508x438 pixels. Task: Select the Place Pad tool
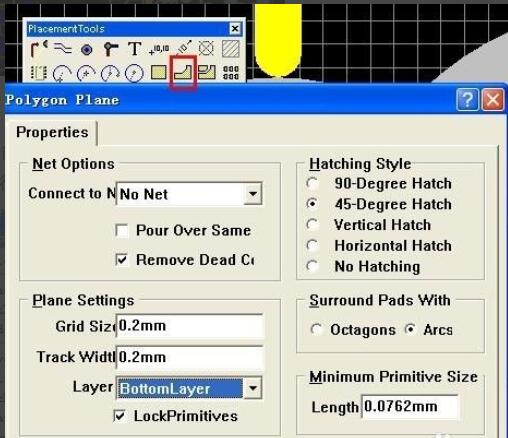87,50
